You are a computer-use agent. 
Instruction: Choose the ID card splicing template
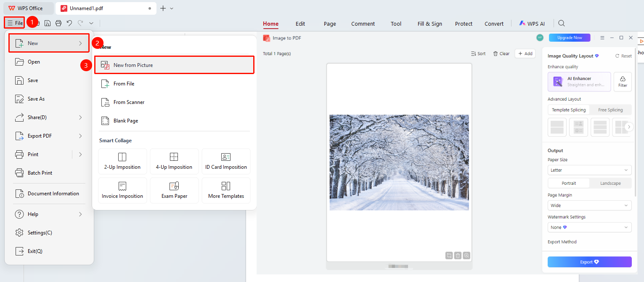coord(578,127)
